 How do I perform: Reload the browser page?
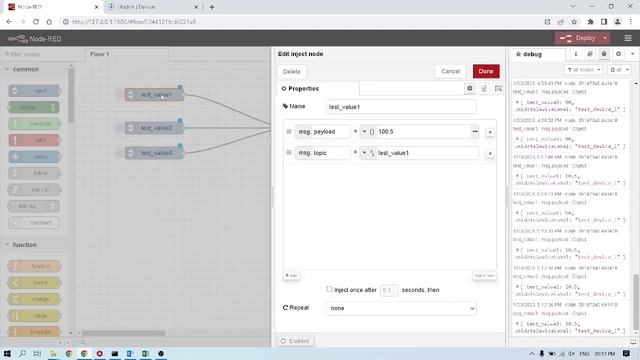point(36,22)
